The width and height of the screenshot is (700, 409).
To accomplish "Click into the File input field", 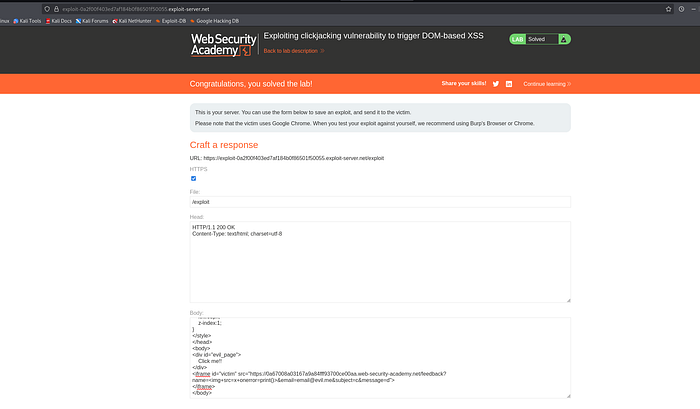I will [380, 202].
